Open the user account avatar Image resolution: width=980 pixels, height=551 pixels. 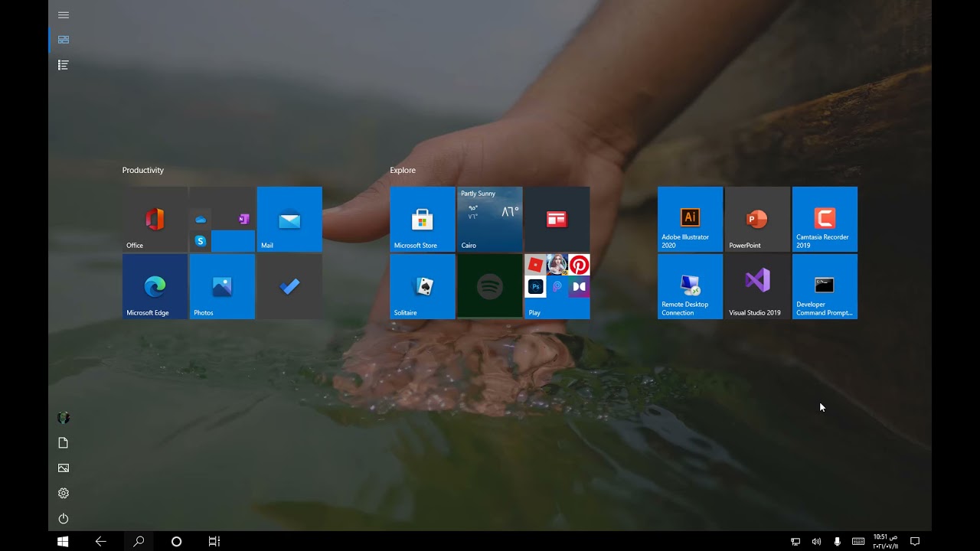tap(64, 418)
